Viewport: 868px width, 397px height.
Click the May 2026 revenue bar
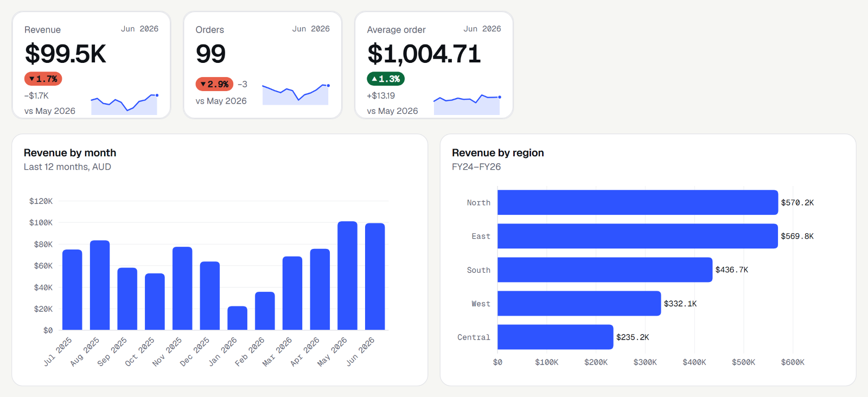[x=347, y=276]
